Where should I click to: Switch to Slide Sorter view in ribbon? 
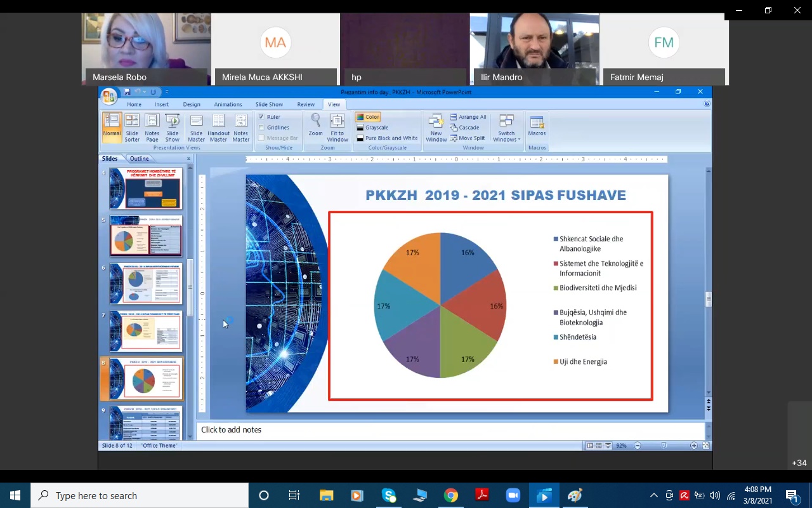(x=132, y=128)
